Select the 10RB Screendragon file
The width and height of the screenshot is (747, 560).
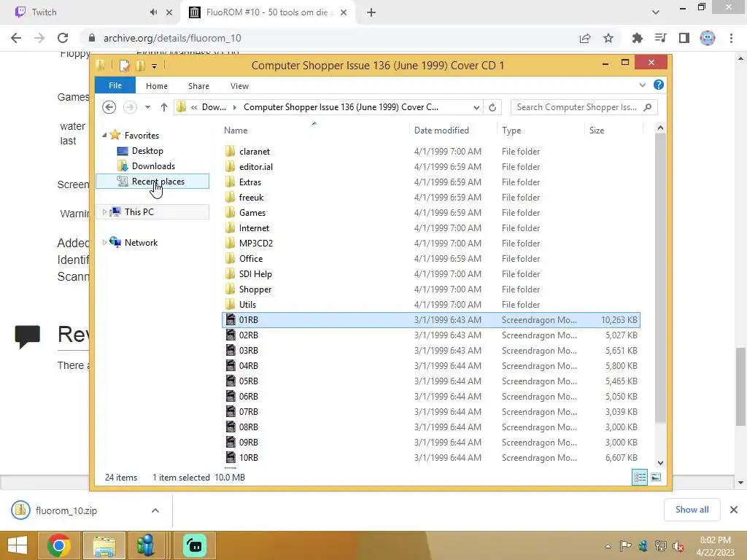tap(248, 458)
